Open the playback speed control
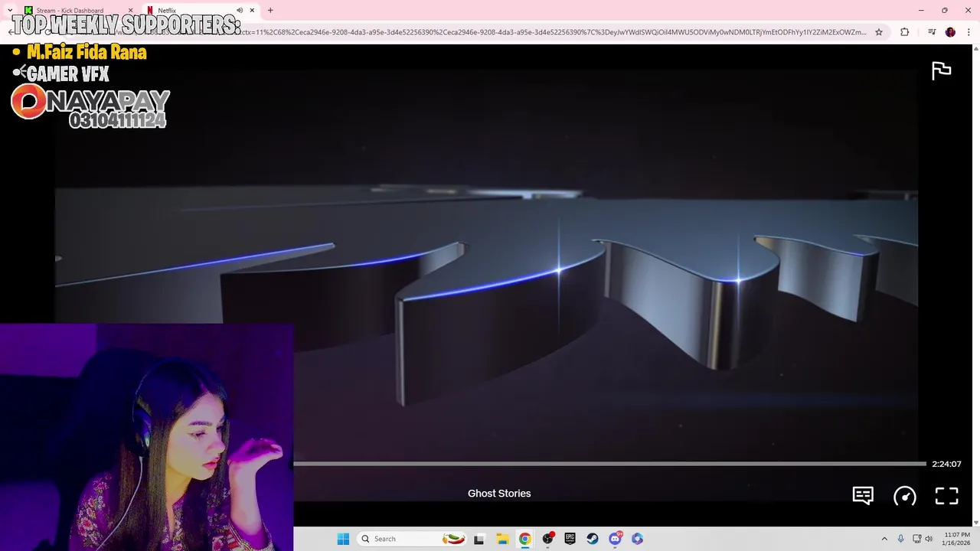980x551 pixels. (x=905, y=496)
